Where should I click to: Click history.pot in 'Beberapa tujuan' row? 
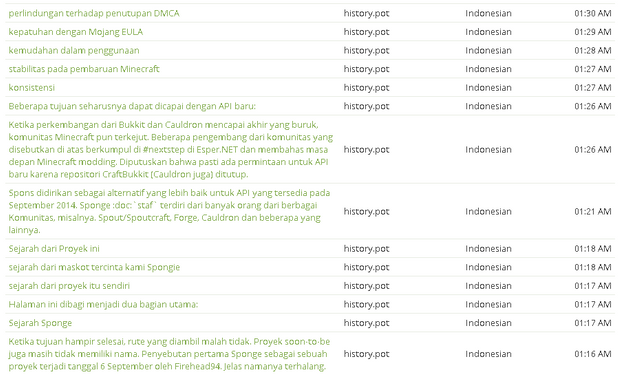click(366, 106)
